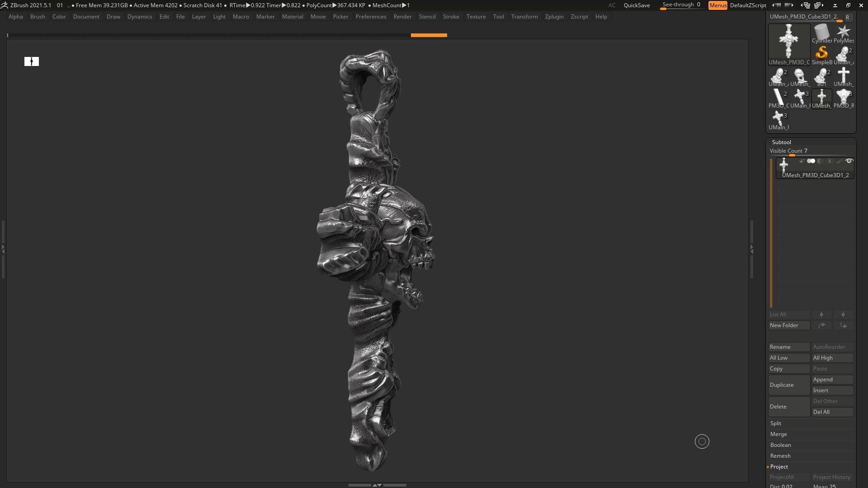Click the hide window to tray icon
868x488 pixels.
[x=835, y=5]
